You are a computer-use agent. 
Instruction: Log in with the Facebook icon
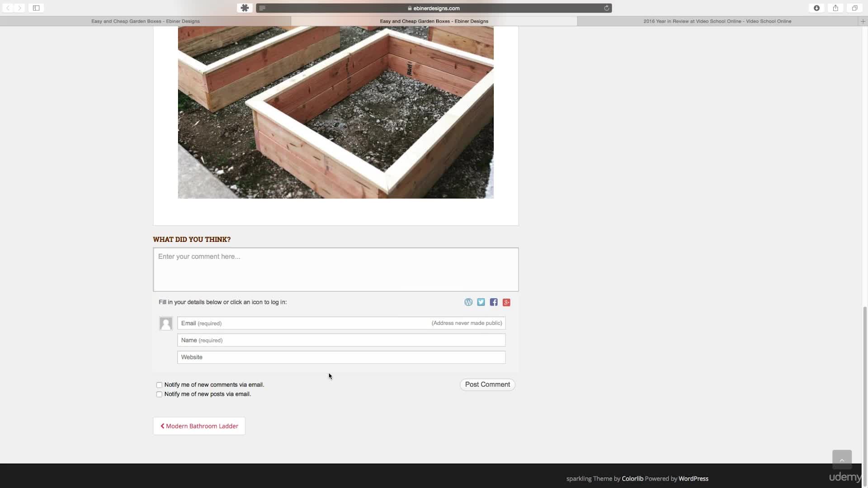494,302
